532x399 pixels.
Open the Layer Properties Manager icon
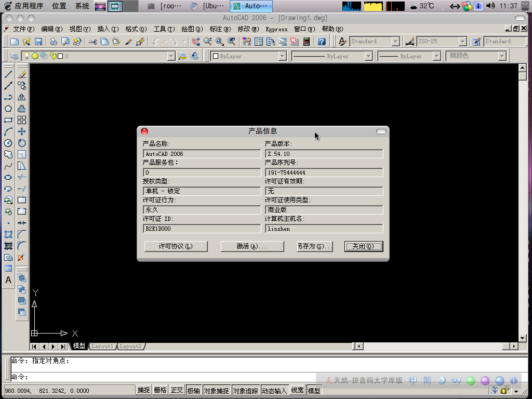tap(14, 56)
